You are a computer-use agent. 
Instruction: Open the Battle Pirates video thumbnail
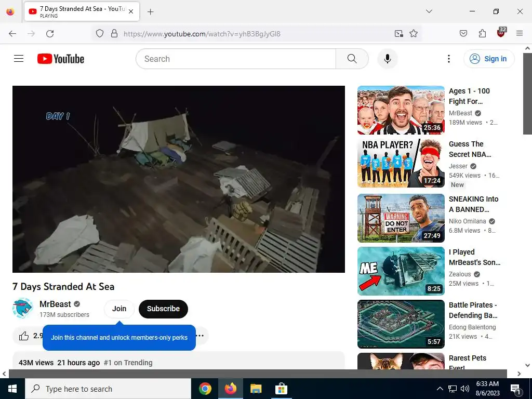[401, 324]
